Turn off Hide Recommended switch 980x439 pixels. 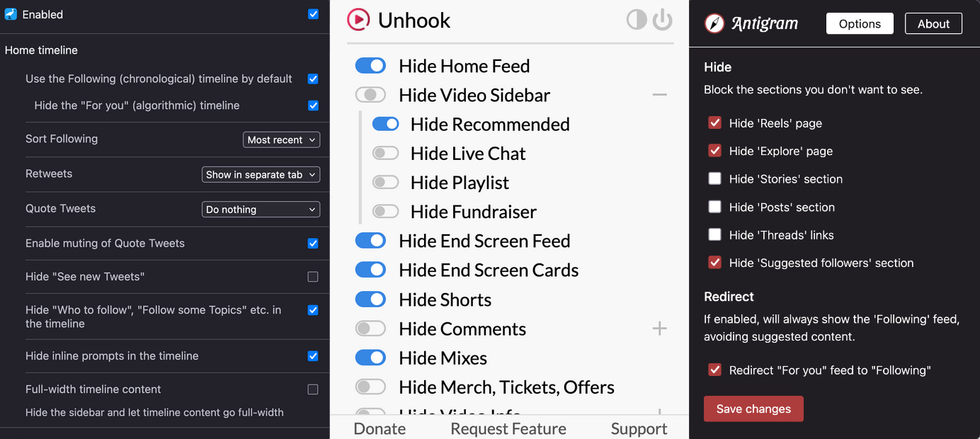pos(386,124)
